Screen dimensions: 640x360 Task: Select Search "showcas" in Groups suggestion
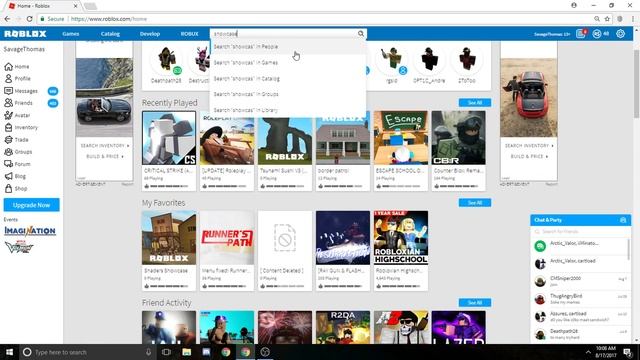288,94
